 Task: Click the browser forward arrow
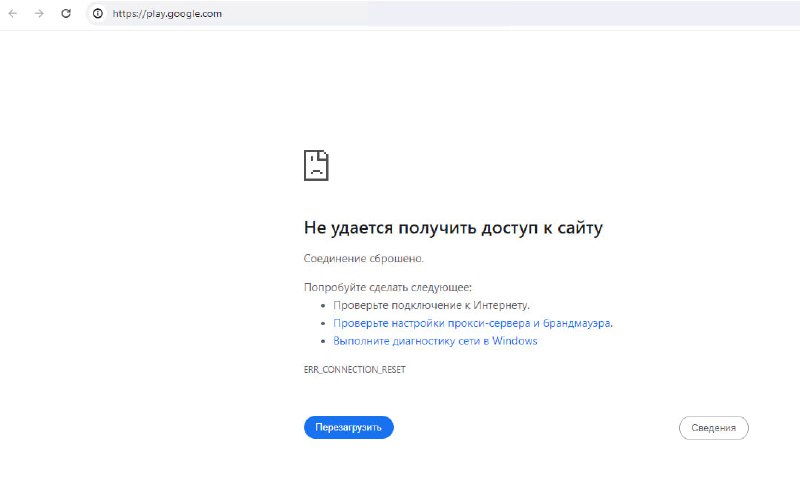tap(39, 14)
